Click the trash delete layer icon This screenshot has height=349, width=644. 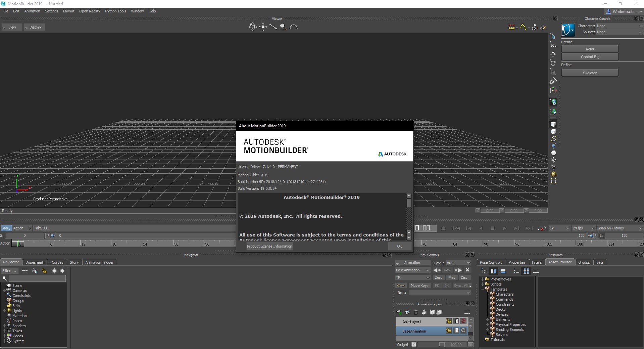click(416, 312)
